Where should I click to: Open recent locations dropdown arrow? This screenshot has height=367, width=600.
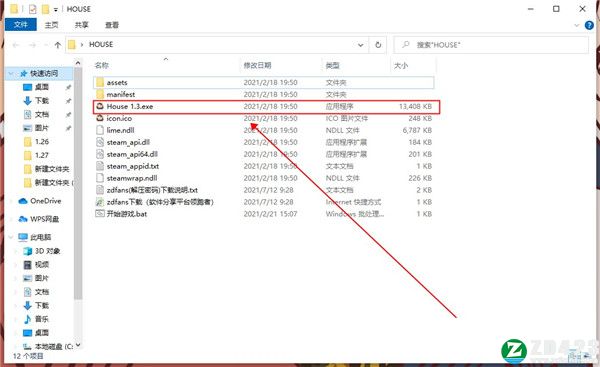(x=46, y=45)
